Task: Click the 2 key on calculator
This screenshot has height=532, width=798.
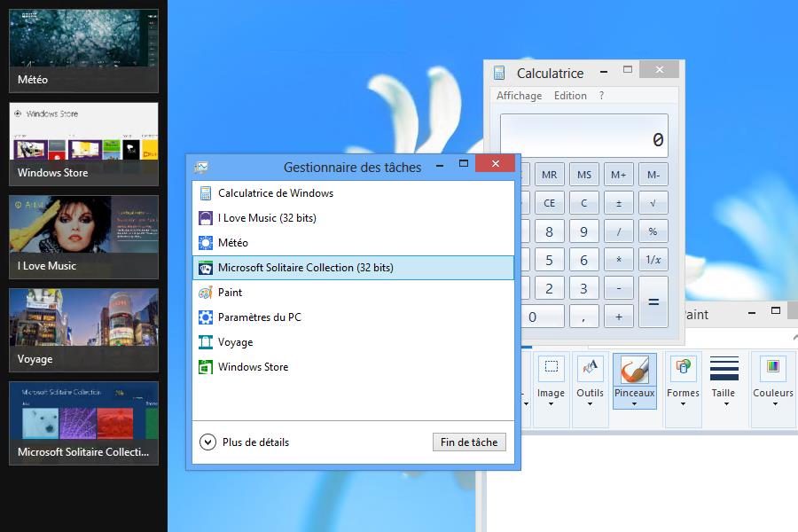Action: (x=549, y=289)
